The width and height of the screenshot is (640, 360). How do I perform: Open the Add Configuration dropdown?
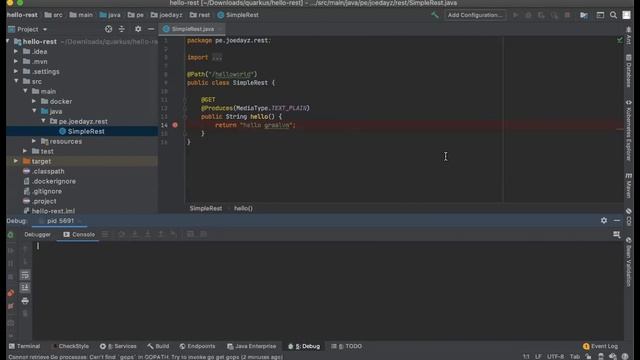(x=475, y=15)
